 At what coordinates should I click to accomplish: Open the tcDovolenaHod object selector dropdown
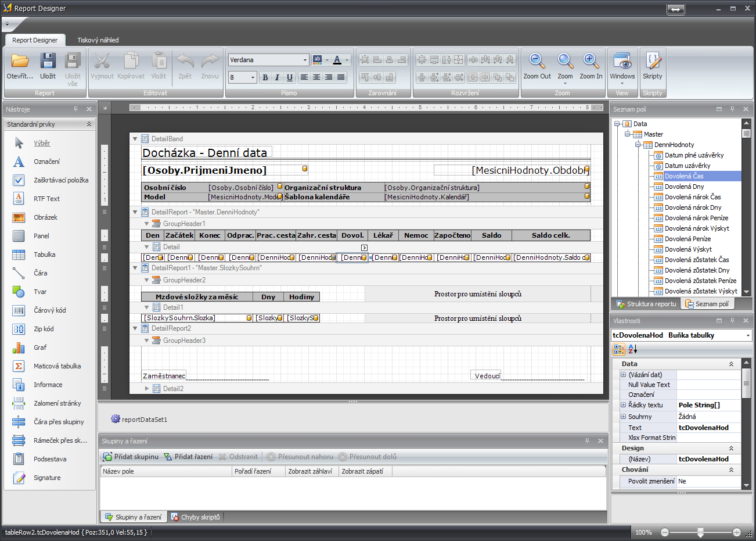click(748, 335)
